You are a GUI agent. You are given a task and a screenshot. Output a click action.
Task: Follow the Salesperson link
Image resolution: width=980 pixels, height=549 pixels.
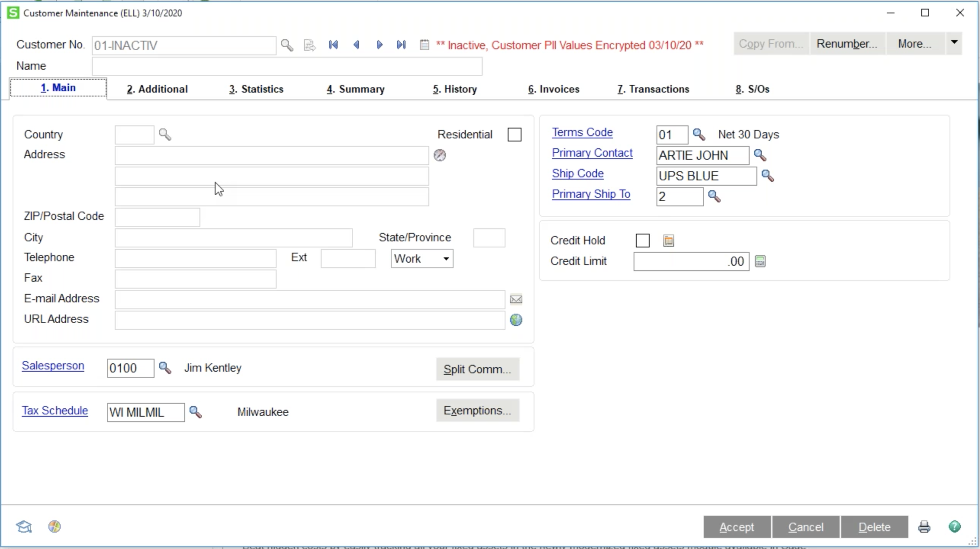click(53, 366)
